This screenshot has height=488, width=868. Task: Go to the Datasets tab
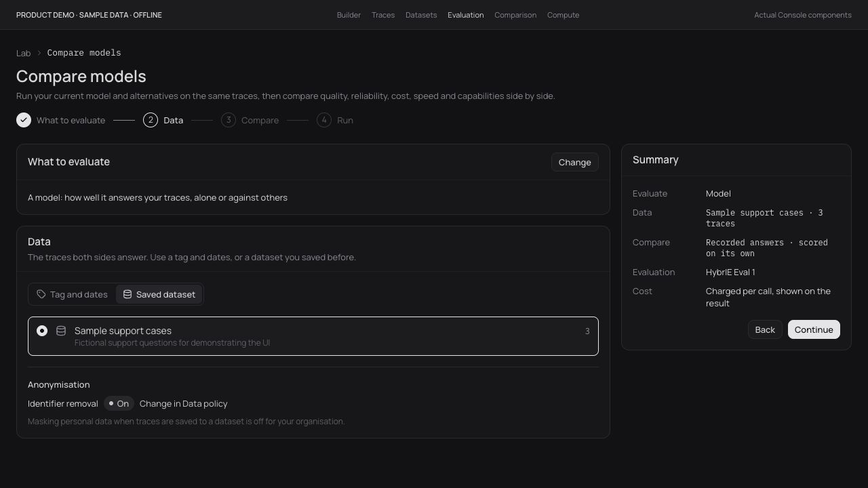(421, 15)
